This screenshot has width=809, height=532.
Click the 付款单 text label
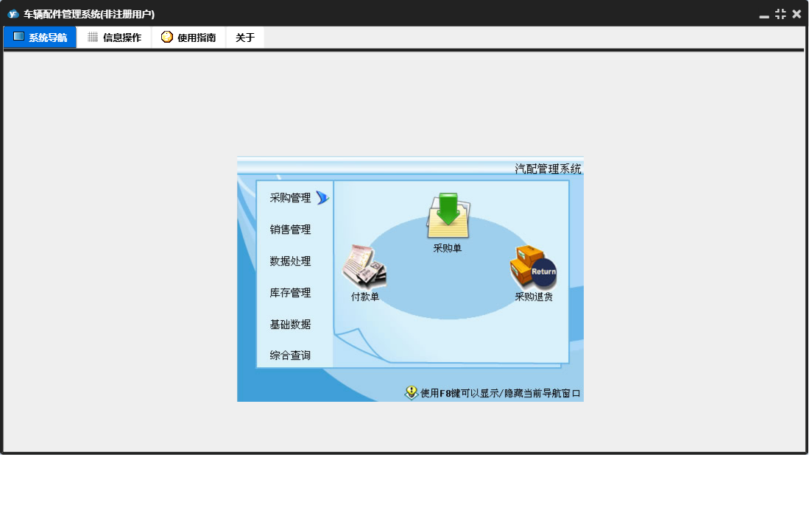point(365,297)
